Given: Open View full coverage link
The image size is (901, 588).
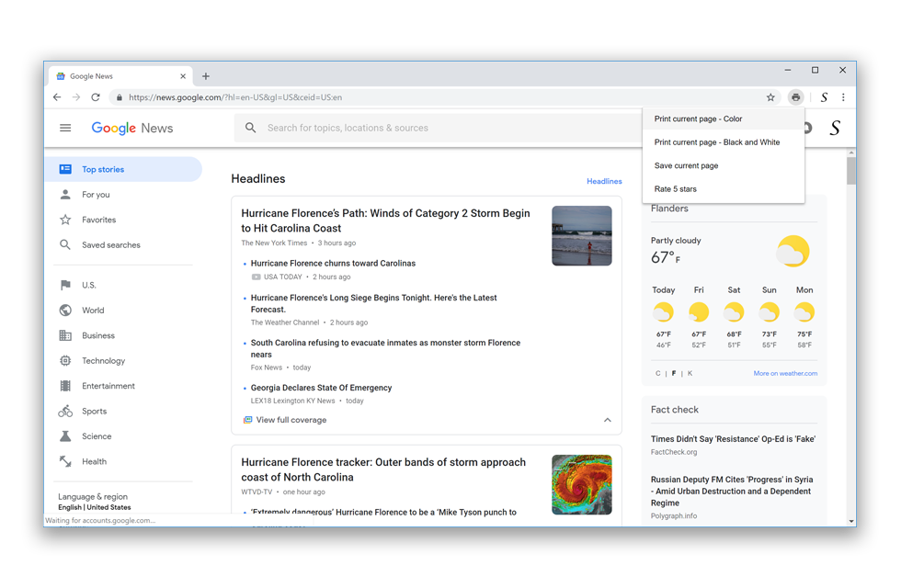Looking at the screenshot, I should coord(291,420).
